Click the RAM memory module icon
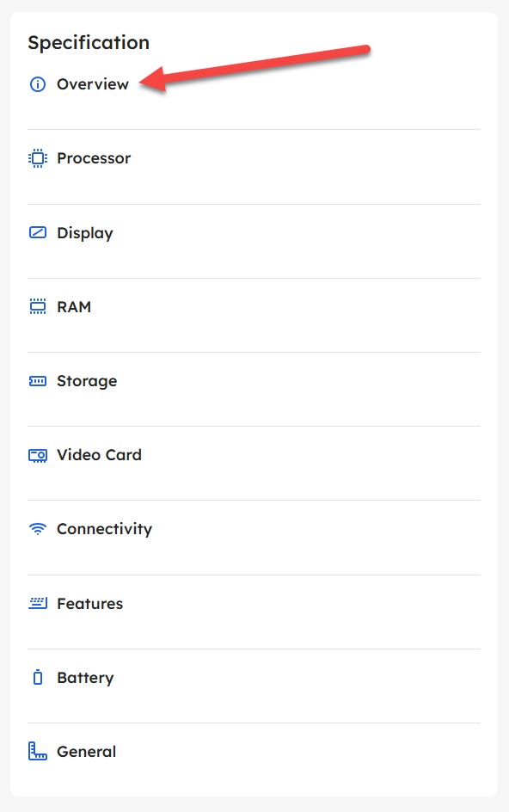 point(37,306)
